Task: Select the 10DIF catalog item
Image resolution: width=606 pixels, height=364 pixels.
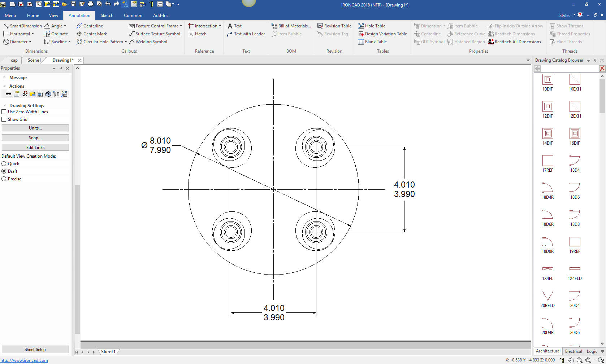Action: [547, 83]
